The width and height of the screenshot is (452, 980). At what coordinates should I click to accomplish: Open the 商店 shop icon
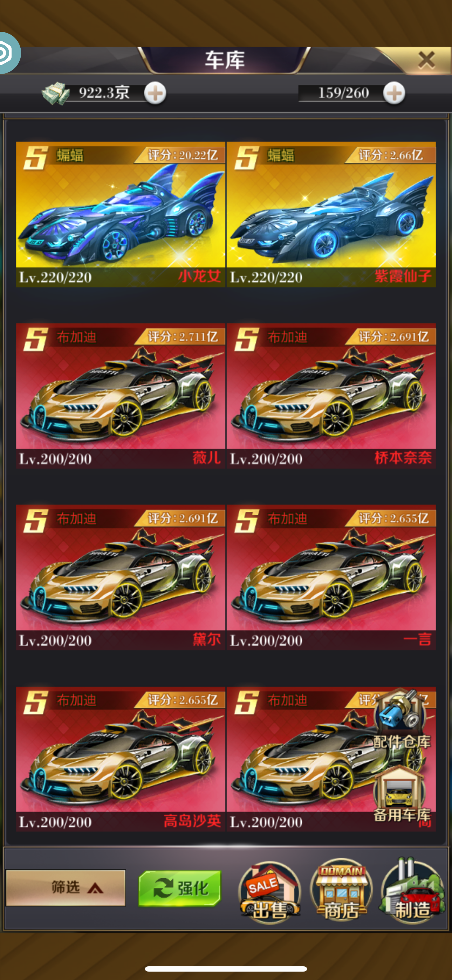(x=341, y=890)
